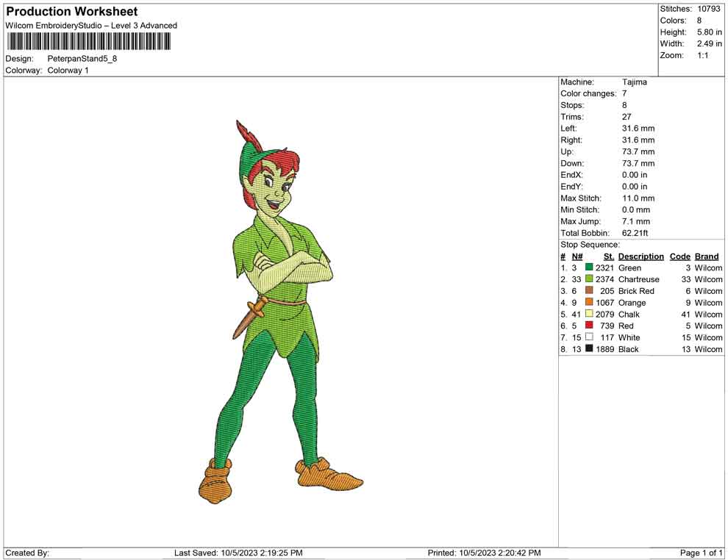
Task: Click the Brick Red thread color swatch
Action: (x=589, y=290)
